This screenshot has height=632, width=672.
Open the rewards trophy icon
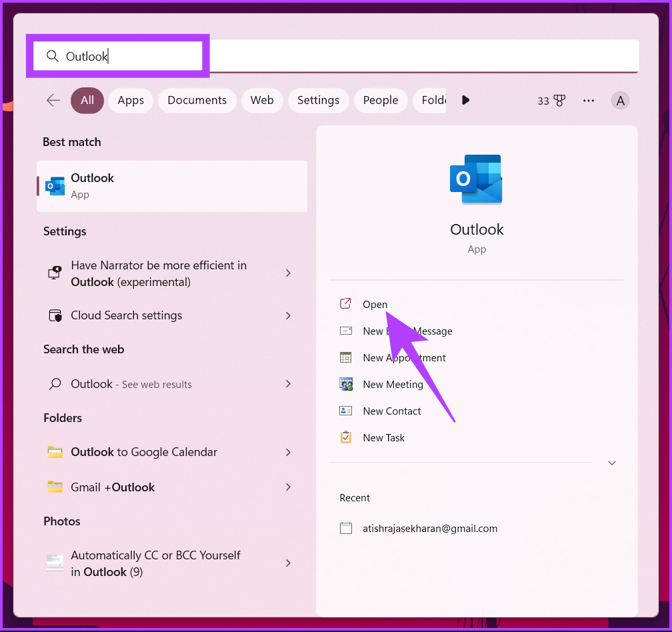coord(560,101)
